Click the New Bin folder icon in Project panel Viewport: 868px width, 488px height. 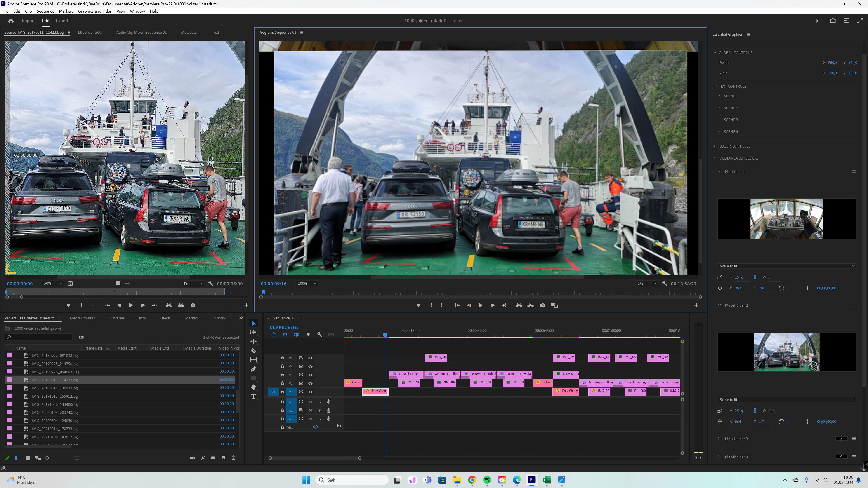point(213,458)
